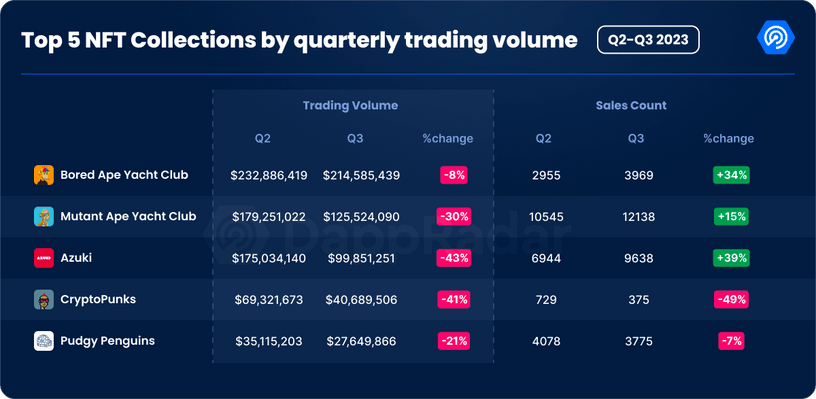Screen dimensions: 816x399
Task: Click the +34% sales change badge
Action: (x=731, y=175)
